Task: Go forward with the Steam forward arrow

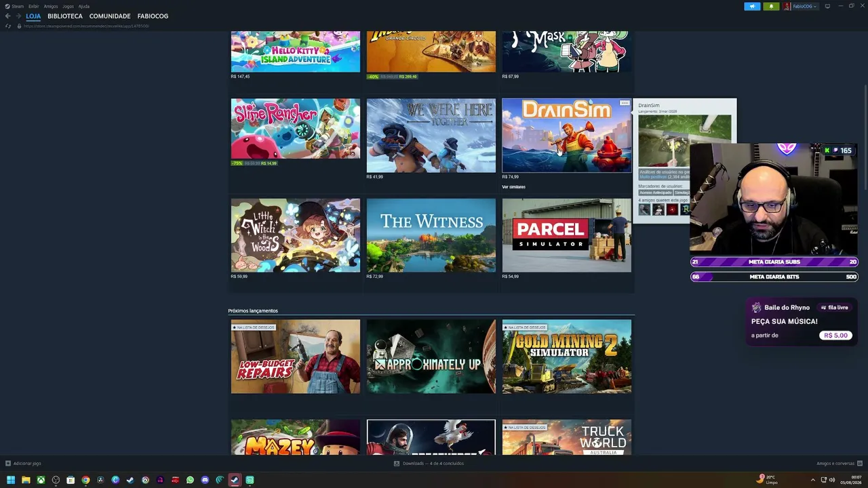Action: (x=18, y=16)
